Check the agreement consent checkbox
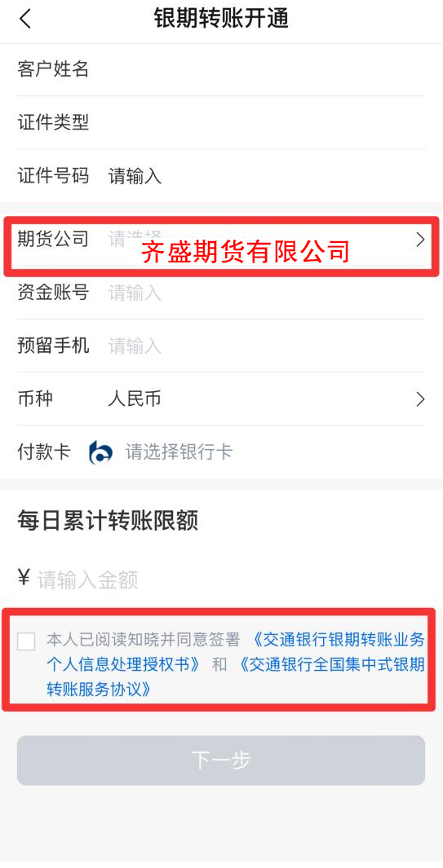 click(x=26, y=641)
